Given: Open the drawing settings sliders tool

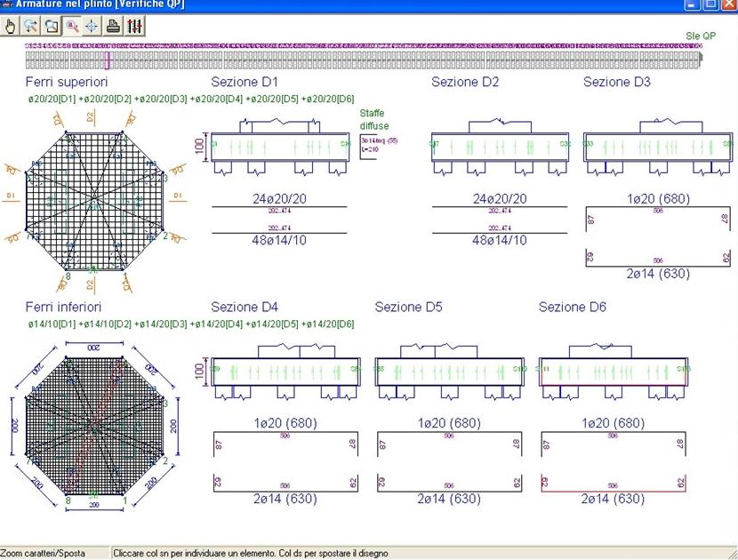Looking at the screenshot, I should 133,27.
